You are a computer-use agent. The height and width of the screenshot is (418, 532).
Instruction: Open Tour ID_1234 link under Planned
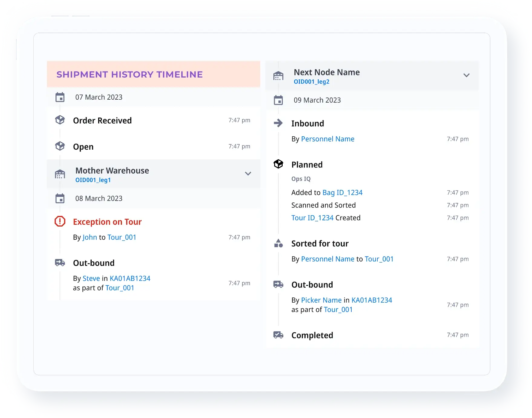coord(312,218)
